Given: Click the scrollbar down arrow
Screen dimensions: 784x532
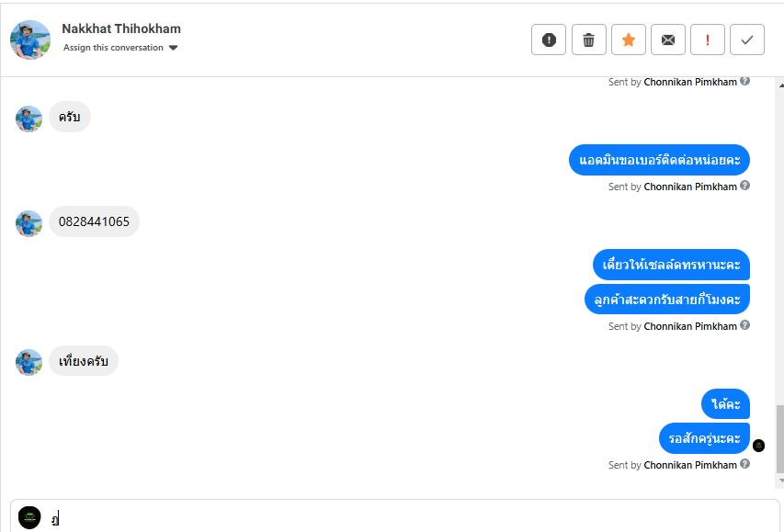Looking at the screenshot, I should pos(780,481).
